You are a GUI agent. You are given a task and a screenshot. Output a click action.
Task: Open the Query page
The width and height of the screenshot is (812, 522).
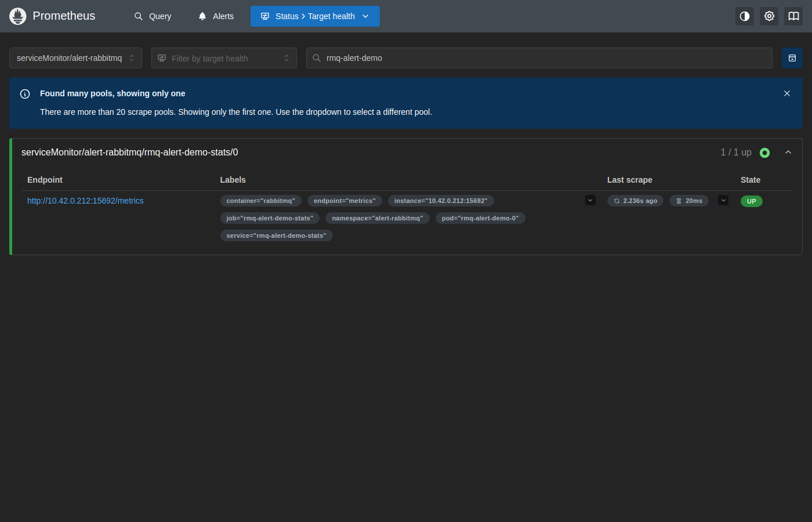pos(153,16)
